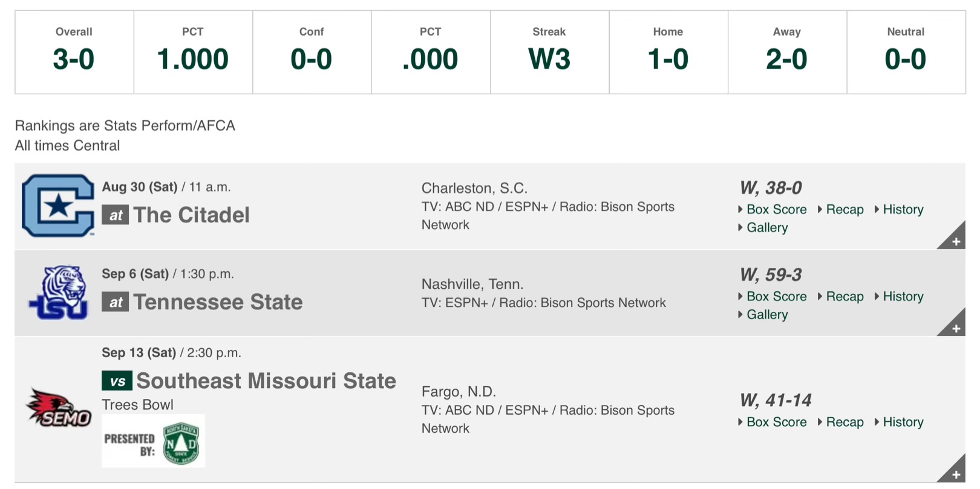Open Box Score for The Citadel game
The image size is (980, 489).
[x=776, y=210]
